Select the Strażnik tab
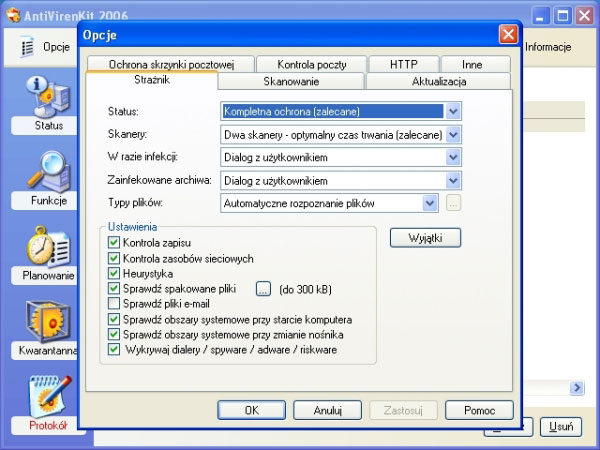Screen dimensions: 600x450 click(152, 80)
